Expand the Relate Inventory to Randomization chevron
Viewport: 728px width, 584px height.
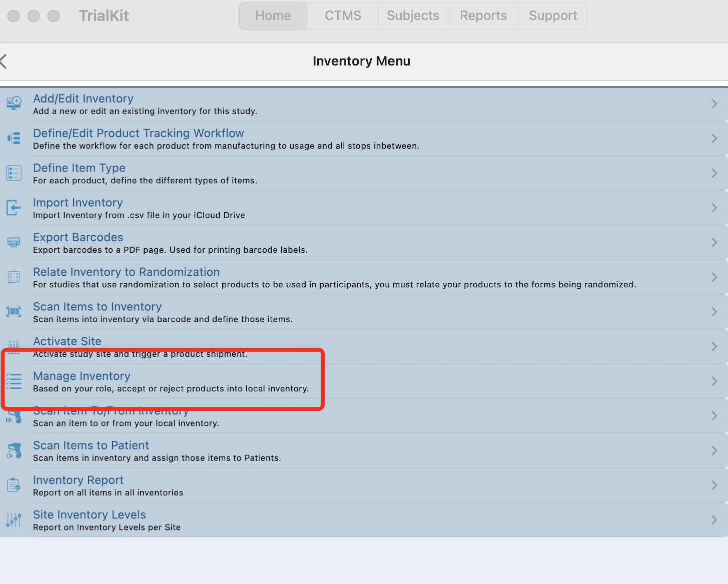pyautogui.click(x=714, y=277)
